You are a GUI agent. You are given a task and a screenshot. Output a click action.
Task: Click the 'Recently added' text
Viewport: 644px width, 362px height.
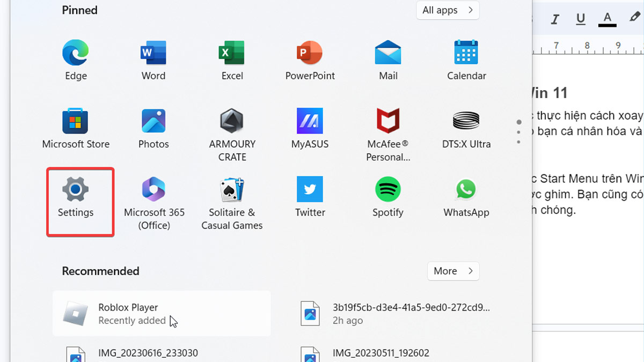click(132, 321)
